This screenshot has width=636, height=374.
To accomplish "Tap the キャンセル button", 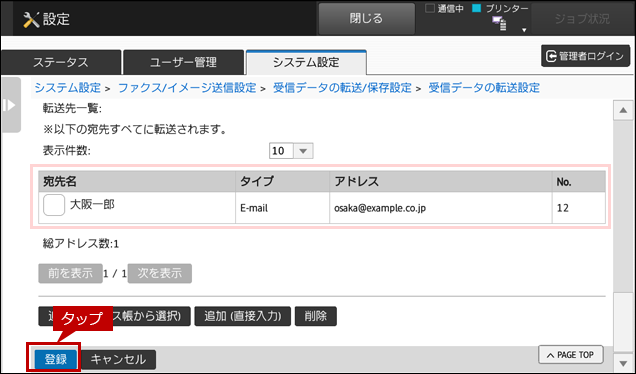I will click(118, 359).
